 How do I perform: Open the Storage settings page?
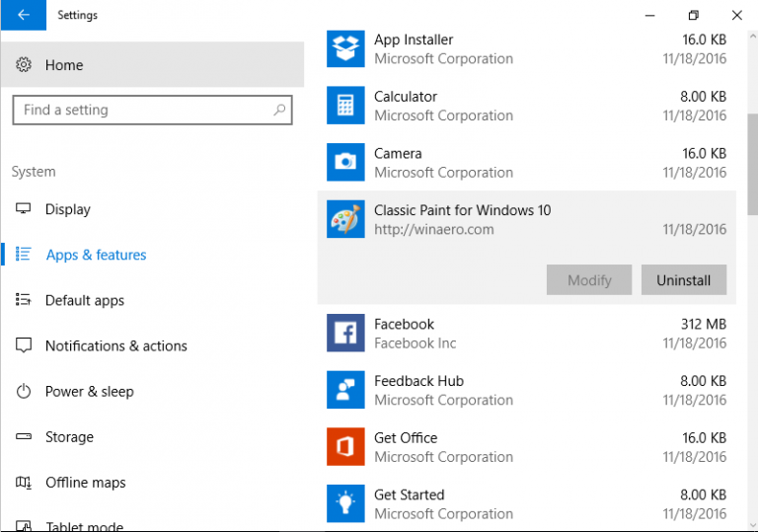pos(69,436)
